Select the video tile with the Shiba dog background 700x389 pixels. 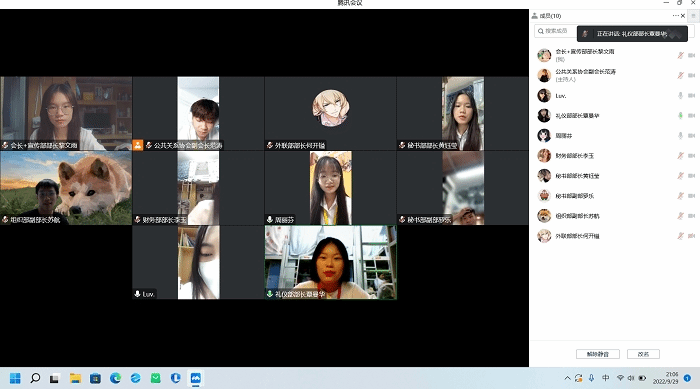pyautogui.click(x=66, y=188)
